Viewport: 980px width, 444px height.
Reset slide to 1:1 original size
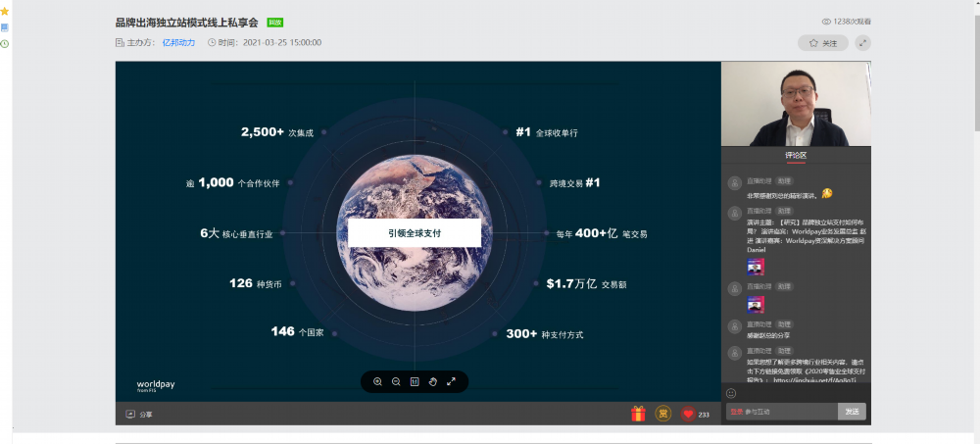coord(415,381)
